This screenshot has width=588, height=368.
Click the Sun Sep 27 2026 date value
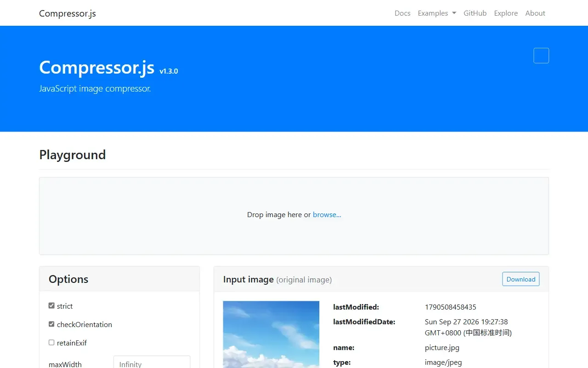[x=468, y=328]
